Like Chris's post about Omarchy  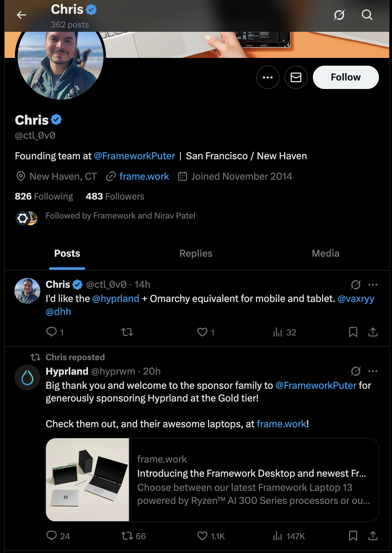click(x=202, y=332)
